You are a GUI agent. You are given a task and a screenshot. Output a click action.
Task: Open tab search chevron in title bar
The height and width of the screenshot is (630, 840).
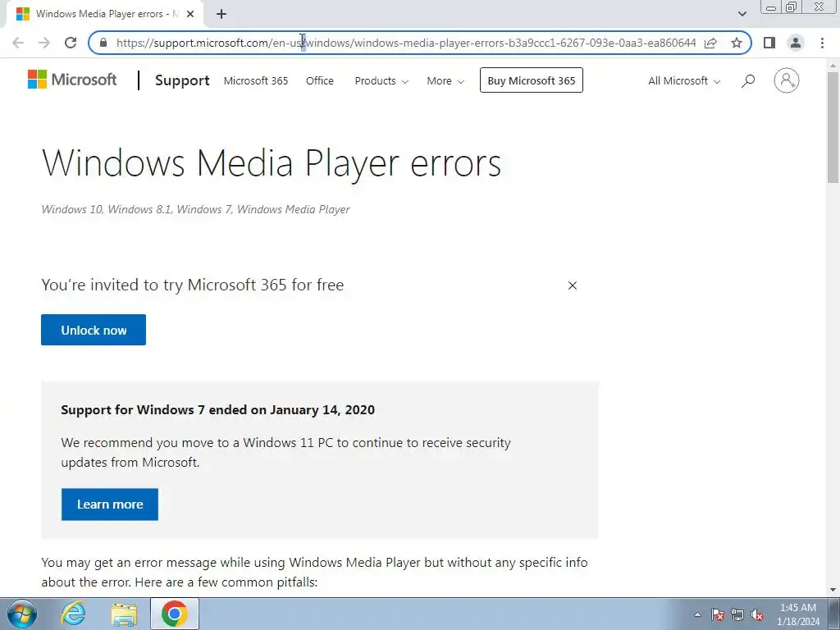pyautogui.click(x=742, y=14)
